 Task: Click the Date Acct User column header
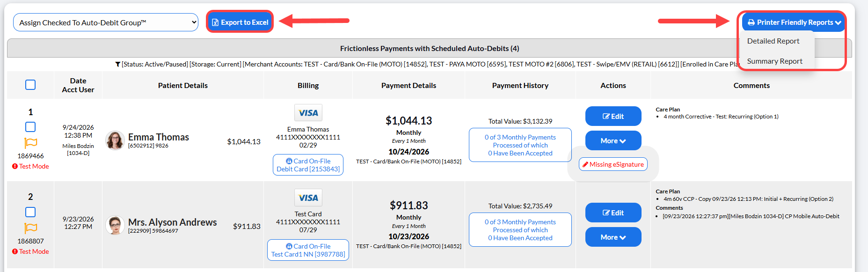[x=78, y=85]
